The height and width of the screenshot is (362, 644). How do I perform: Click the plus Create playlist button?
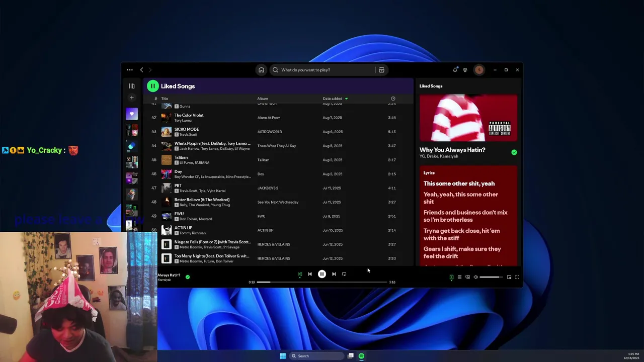[132, 98]
